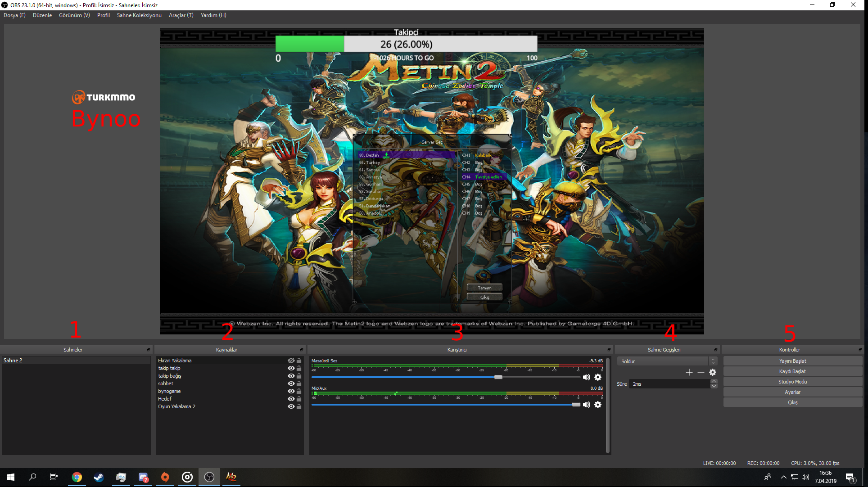Viewport: 868px width, 487px height.
Task: Remove the scene transition with minus icon
Action: tap(701, 372)
